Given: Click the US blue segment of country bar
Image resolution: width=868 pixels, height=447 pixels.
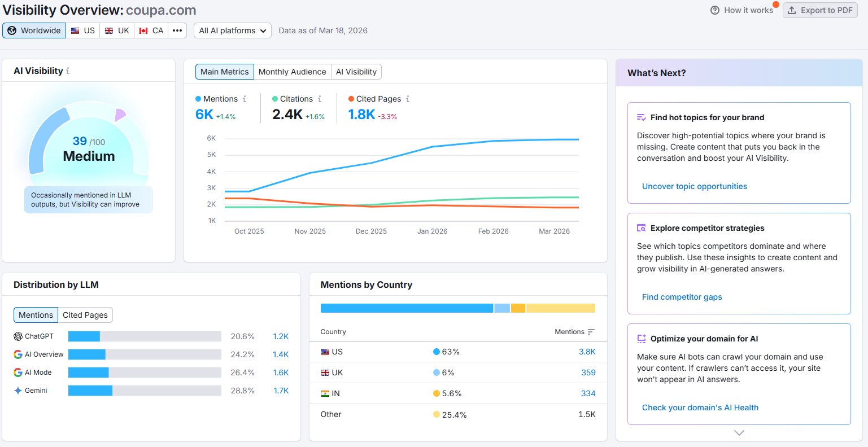Looking at the screenshot, I should (x=407, y=308).
